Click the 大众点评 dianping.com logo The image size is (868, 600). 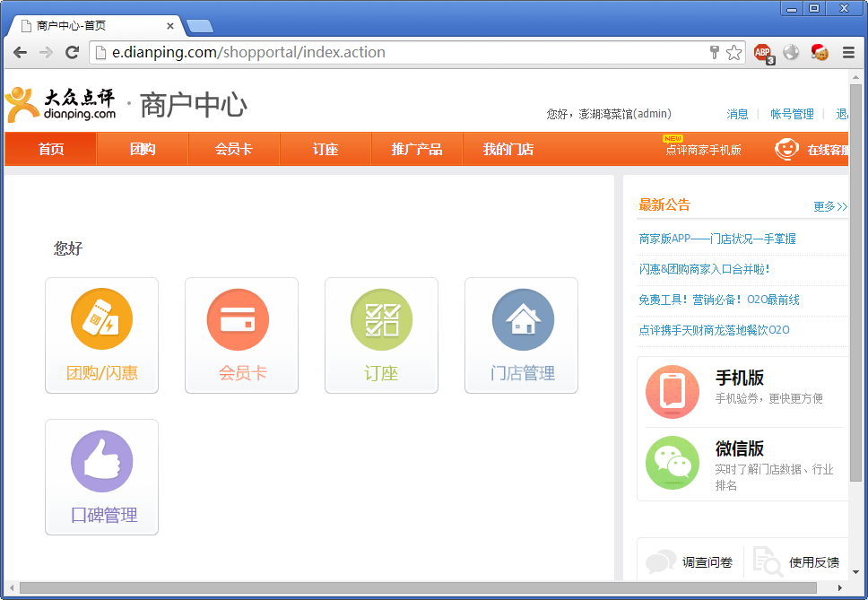tap(61, 104)
